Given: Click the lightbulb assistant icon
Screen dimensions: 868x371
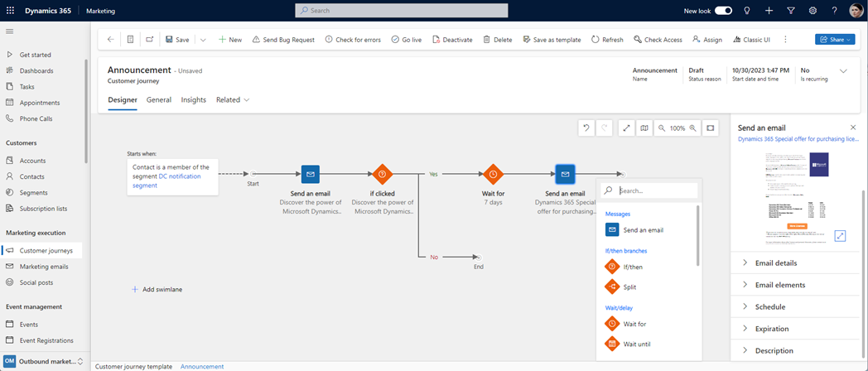Looking at the screenshot, I should click(747, 11).
